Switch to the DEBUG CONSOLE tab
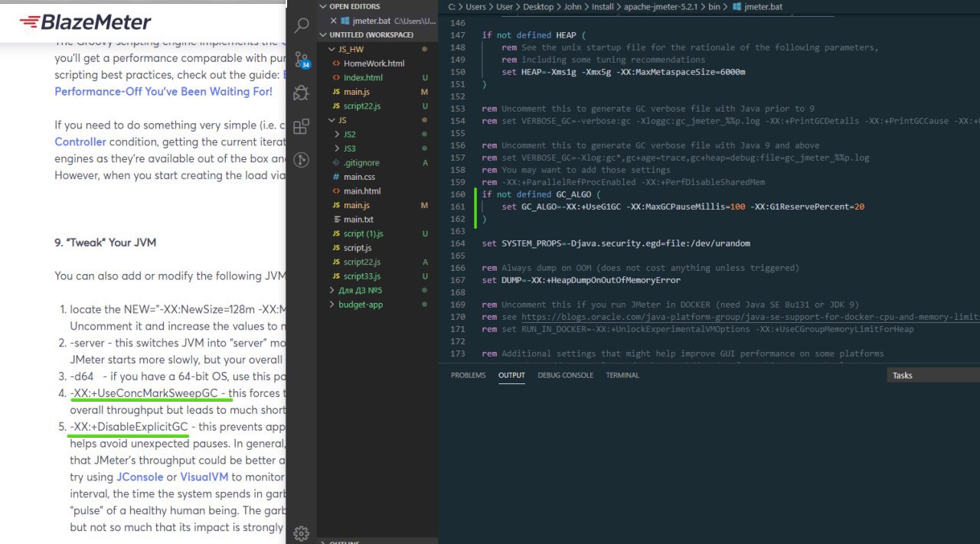This screenshot has width=980, height=544. [565, 375]
